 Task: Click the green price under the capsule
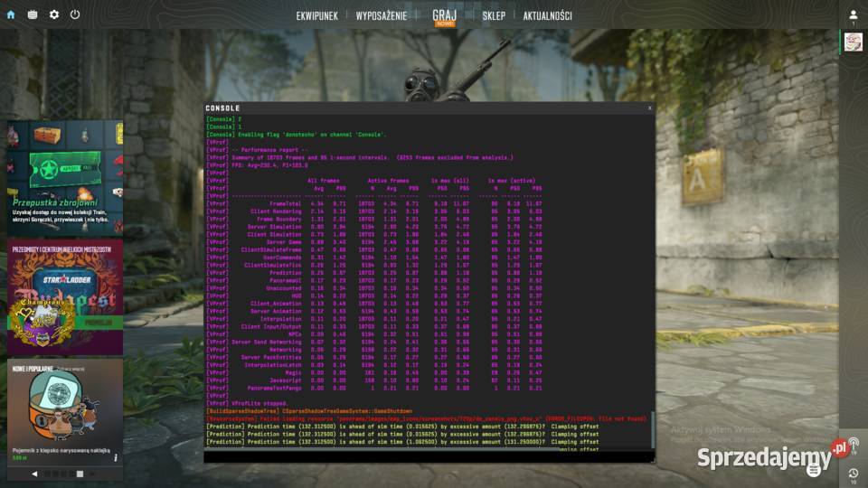point(19,458)
